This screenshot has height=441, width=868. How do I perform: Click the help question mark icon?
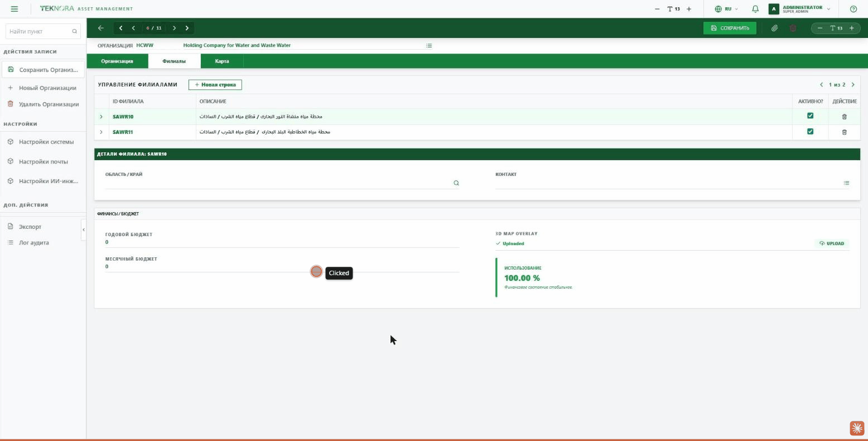click(853, 9)
